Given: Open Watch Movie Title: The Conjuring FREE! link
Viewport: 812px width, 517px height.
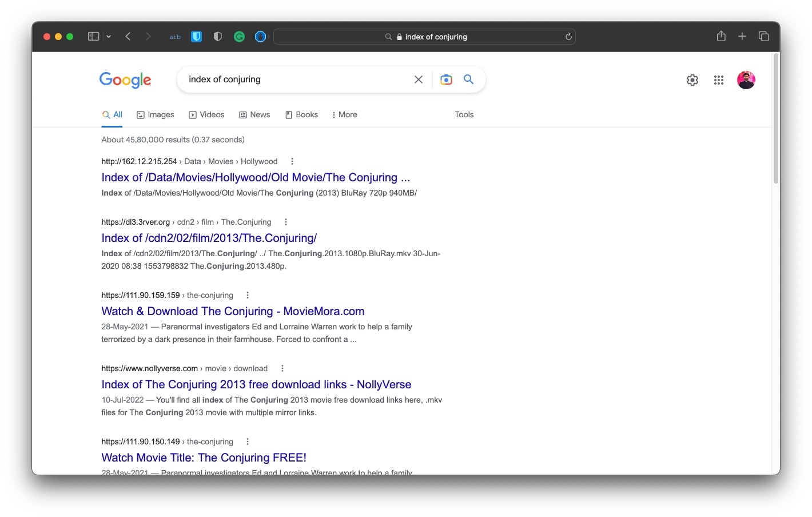Looking at the screenshot, I should tap(204, 458).
